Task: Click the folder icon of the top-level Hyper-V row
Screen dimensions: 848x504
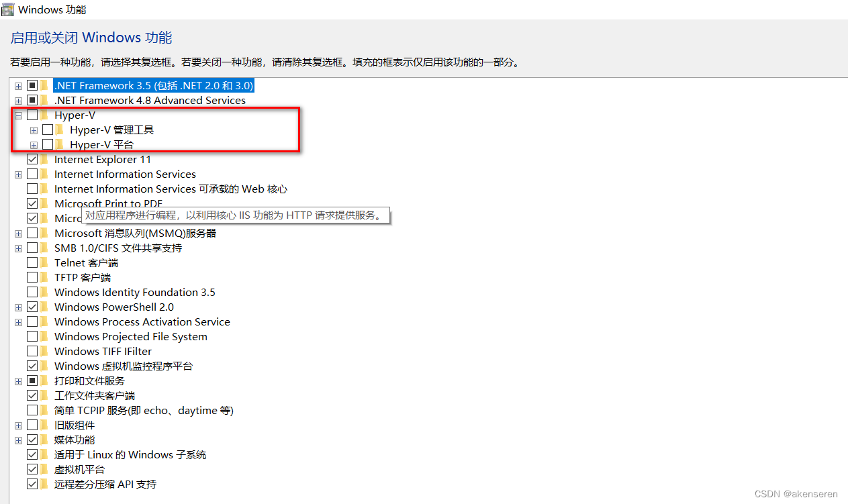Action: (44, 115)
